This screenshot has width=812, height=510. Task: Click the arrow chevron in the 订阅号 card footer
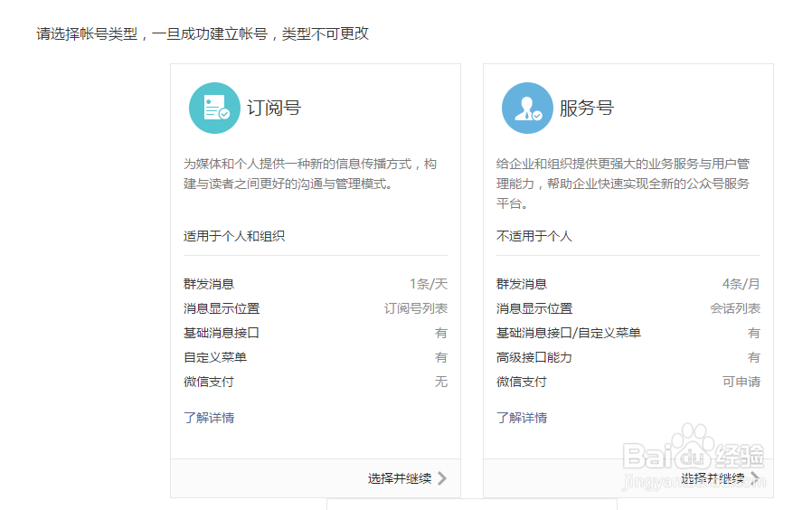[442, 478]
